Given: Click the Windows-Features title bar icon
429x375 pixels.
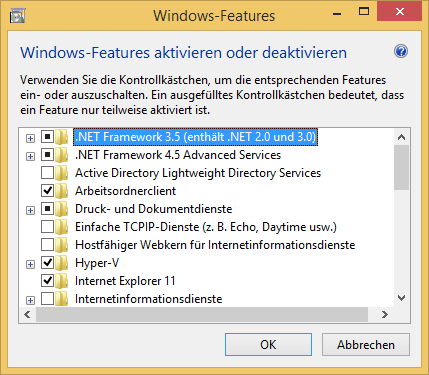Looking at the screenshot, I should 17,16.
